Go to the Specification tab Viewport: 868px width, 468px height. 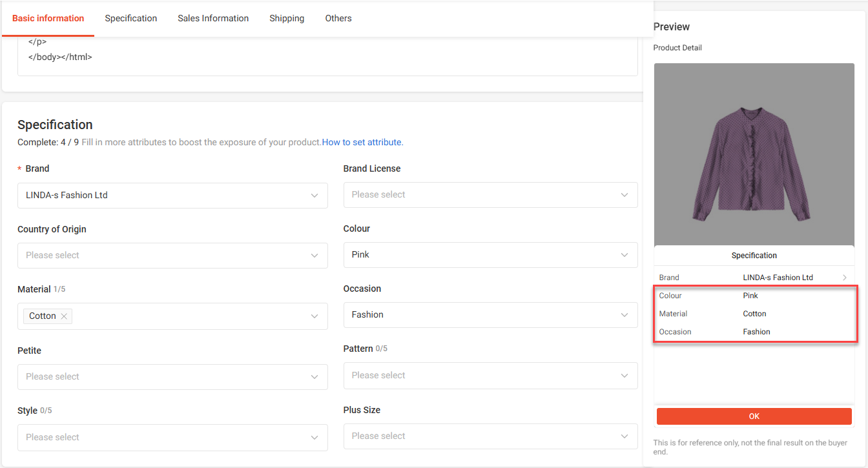pyautogui.click(x=131, y=18)
